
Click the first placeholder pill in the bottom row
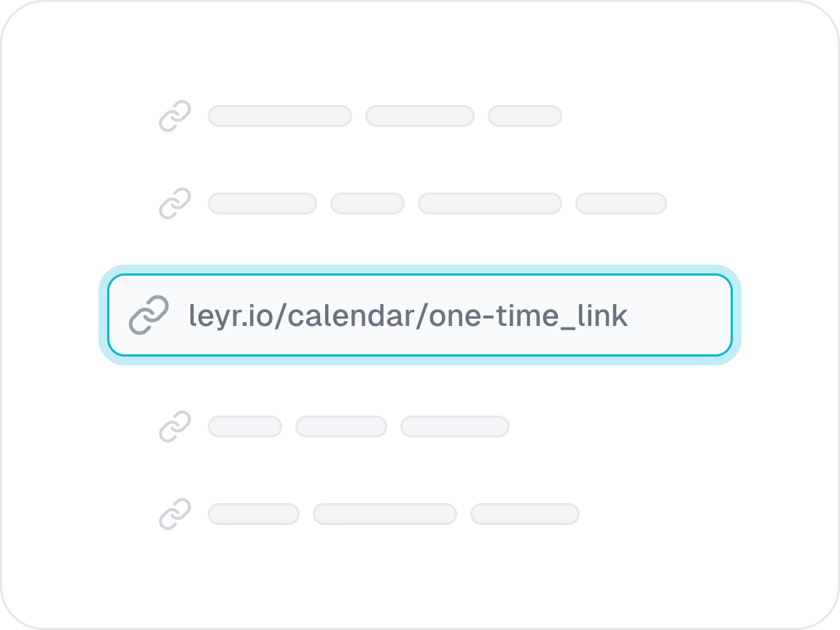click(254, 514)
